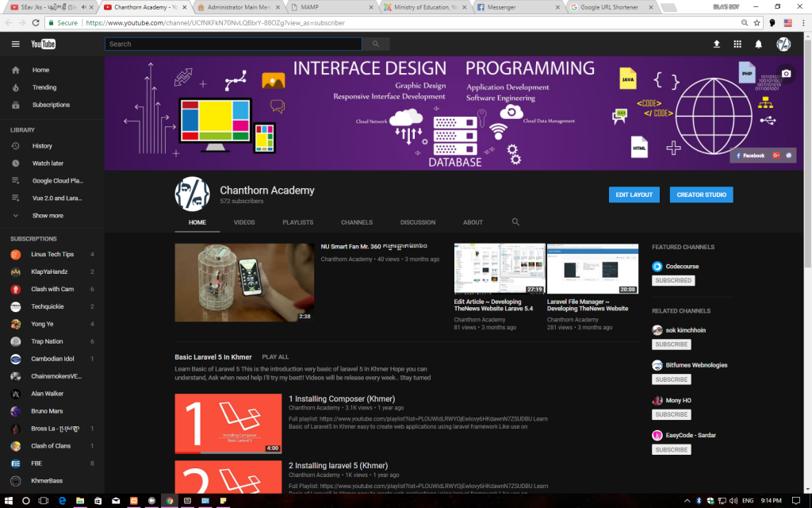
Task: Click the search magnifier button
Action: click(x=376, y=44)
